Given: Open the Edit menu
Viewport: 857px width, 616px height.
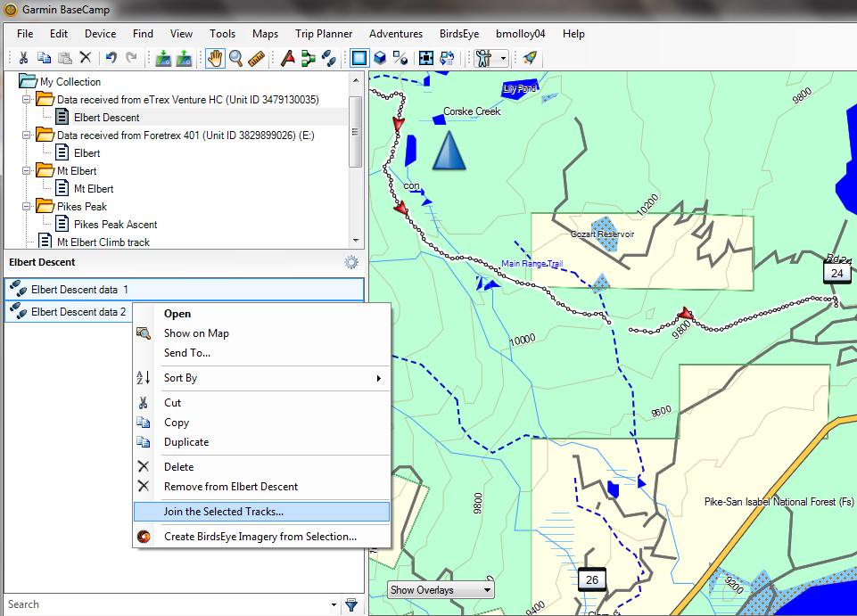Looking at the screenshot, I should tap(59, 34).
